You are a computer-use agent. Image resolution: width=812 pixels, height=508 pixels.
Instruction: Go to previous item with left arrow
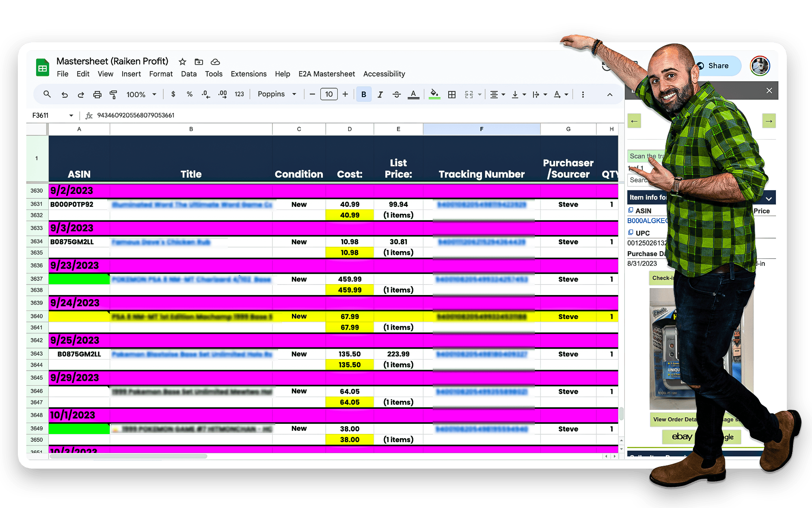(634, 121)
